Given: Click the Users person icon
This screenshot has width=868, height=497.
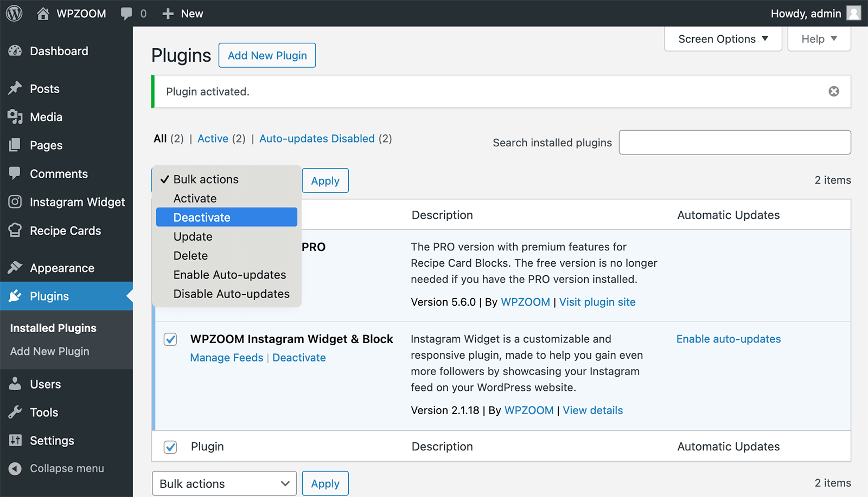Looking at the screenshot, I should click(15, 384).
